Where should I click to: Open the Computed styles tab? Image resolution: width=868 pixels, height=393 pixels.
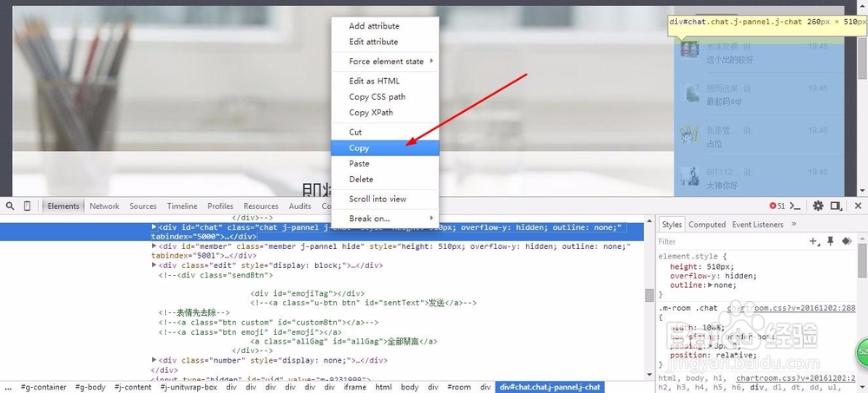(707, 224)
